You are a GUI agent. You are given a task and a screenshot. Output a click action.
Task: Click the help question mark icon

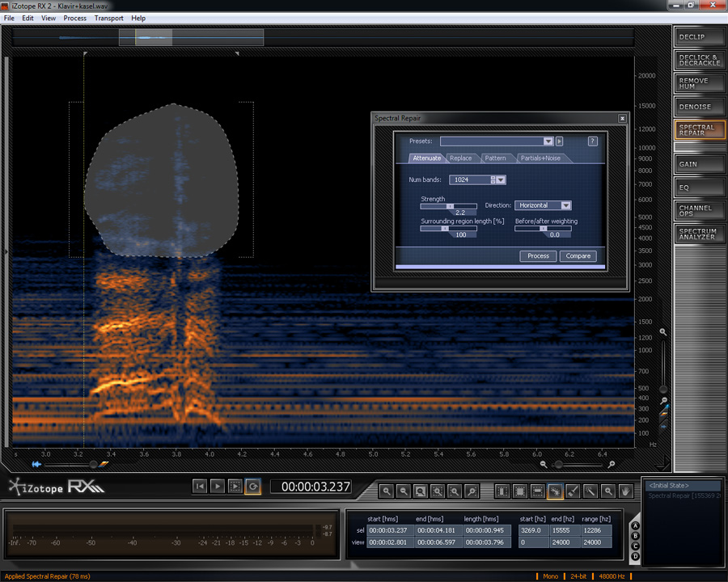592,141
